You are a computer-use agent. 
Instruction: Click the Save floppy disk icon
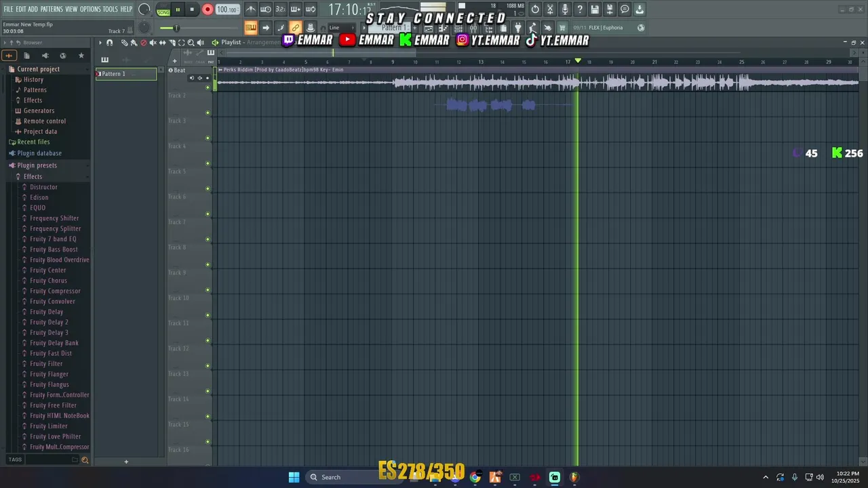595,9
